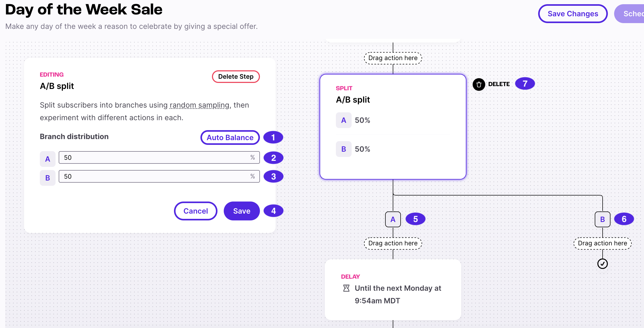644x328 pixels.
Task: Open the random sampling link
Action: click(x=199, y=105)
